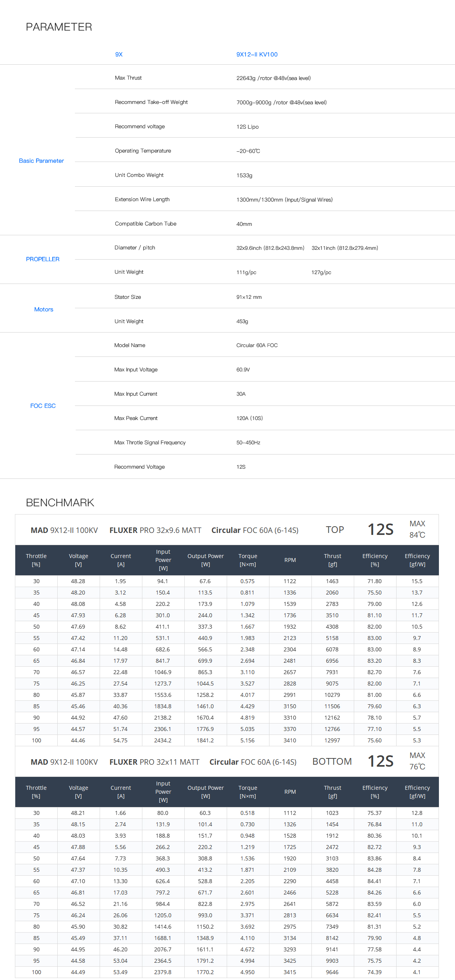This screenshot has width=455, height=980.
Task: Click the MAX 84℃ temperature label
Action: [417, 529]
